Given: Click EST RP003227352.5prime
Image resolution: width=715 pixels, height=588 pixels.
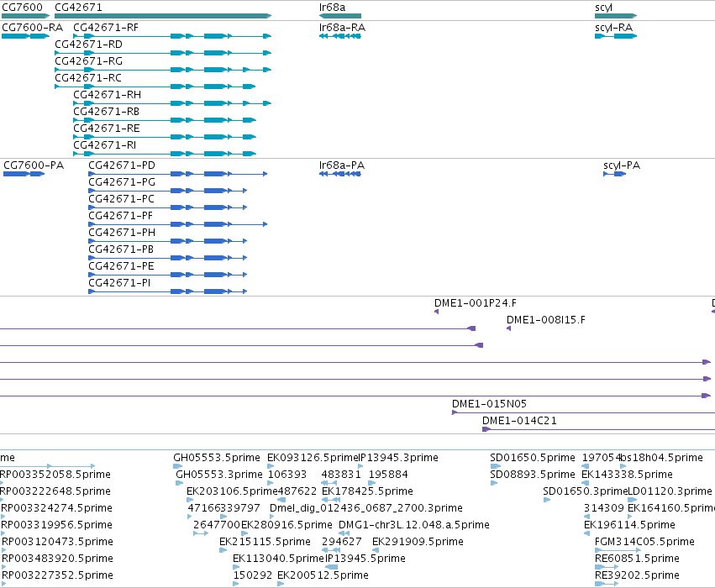Looking at the screenshot, I should tap(57, 575).
